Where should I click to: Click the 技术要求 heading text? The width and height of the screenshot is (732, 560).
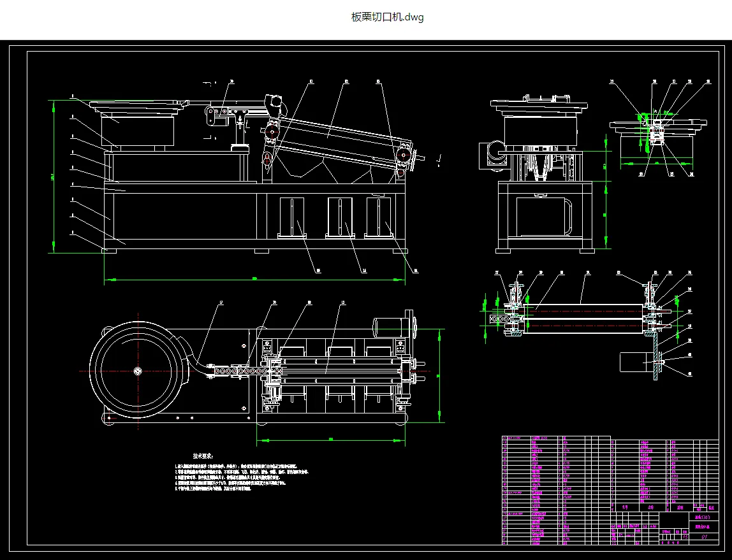point(203,456)
